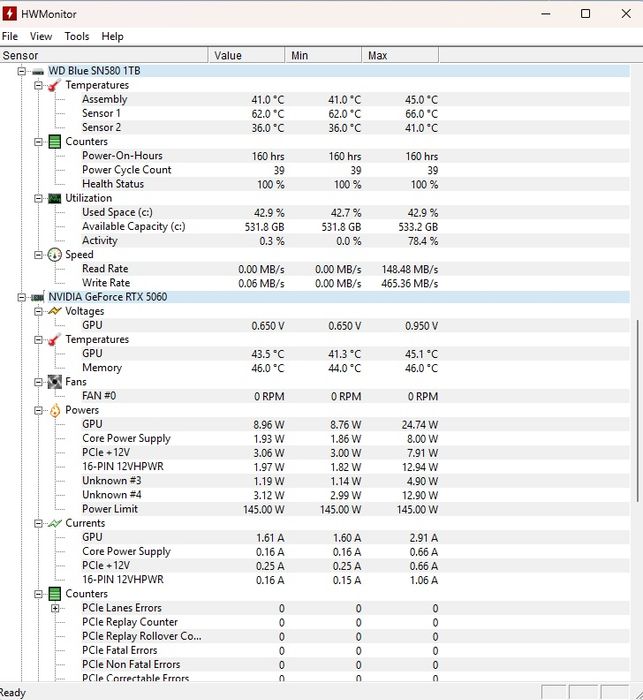The height and width of the screenshot is (700, 643).
Task: Click the WD Blue SN580 drive icon
Action: point(38,71)
